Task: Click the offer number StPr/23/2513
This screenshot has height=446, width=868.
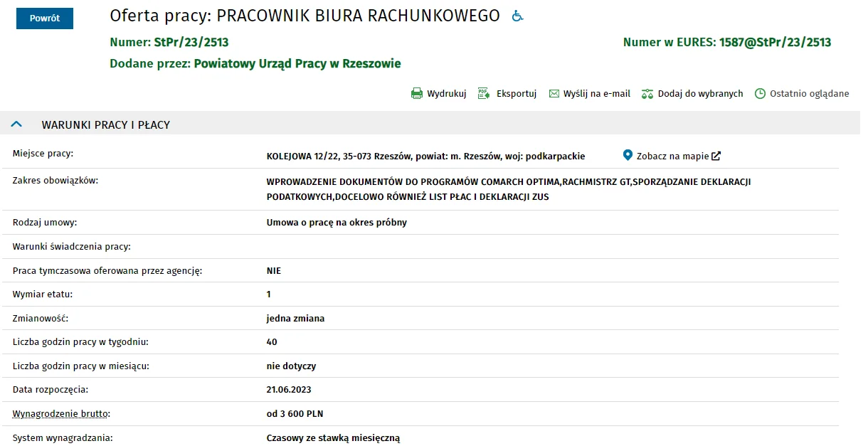Action: click(x=191, y=42)
